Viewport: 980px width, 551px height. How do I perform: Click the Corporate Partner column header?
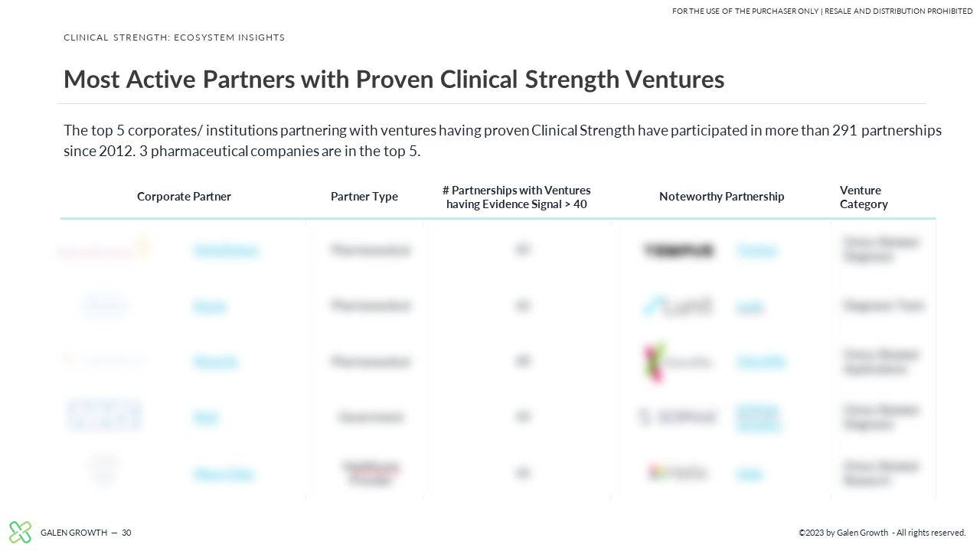click(x=184, y=197)
